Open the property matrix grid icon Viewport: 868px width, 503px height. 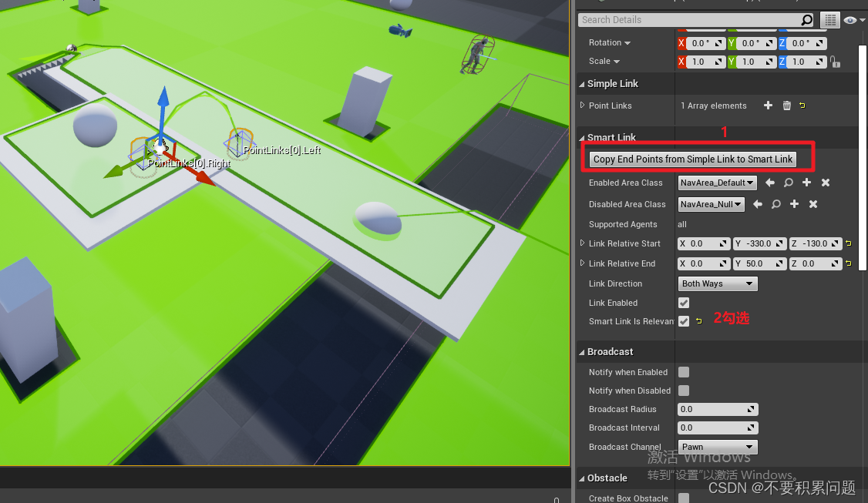(x=829, y=20)
